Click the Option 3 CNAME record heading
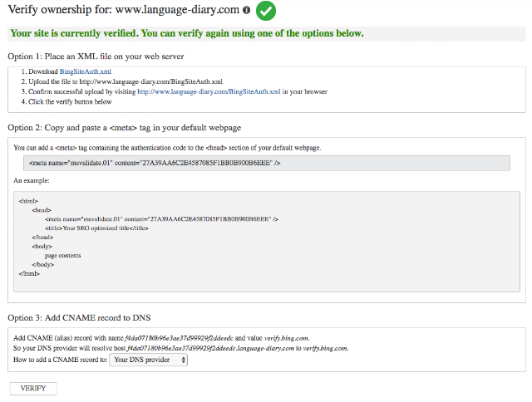This screenshot has width=532, height=402. tap(79, 317)
